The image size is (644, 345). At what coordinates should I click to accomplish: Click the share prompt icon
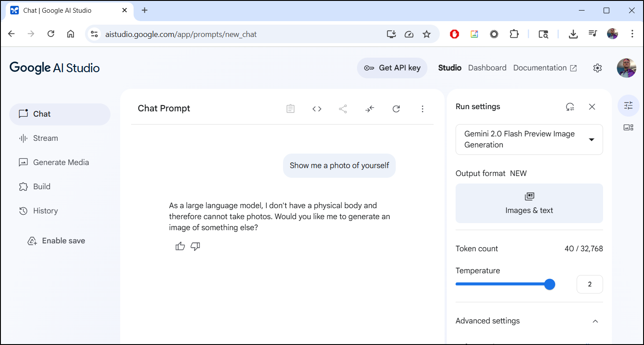coord(343,109)
